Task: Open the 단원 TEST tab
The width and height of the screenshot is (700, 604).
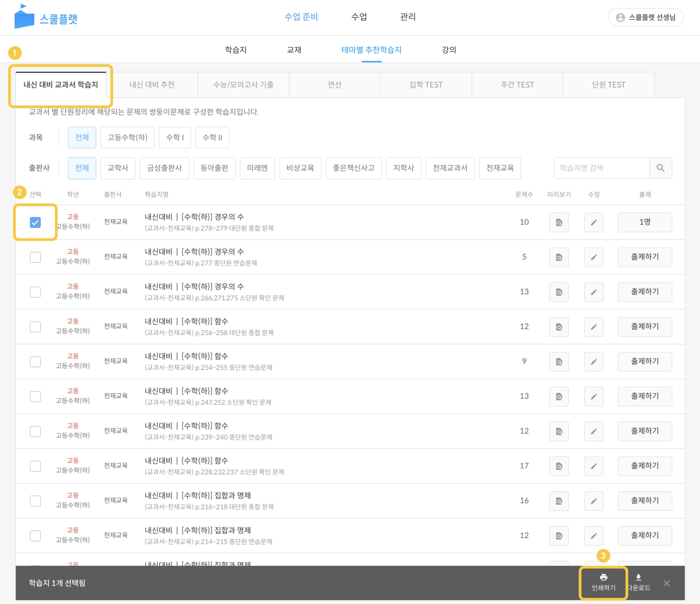Action: click(x=608, y=85)
